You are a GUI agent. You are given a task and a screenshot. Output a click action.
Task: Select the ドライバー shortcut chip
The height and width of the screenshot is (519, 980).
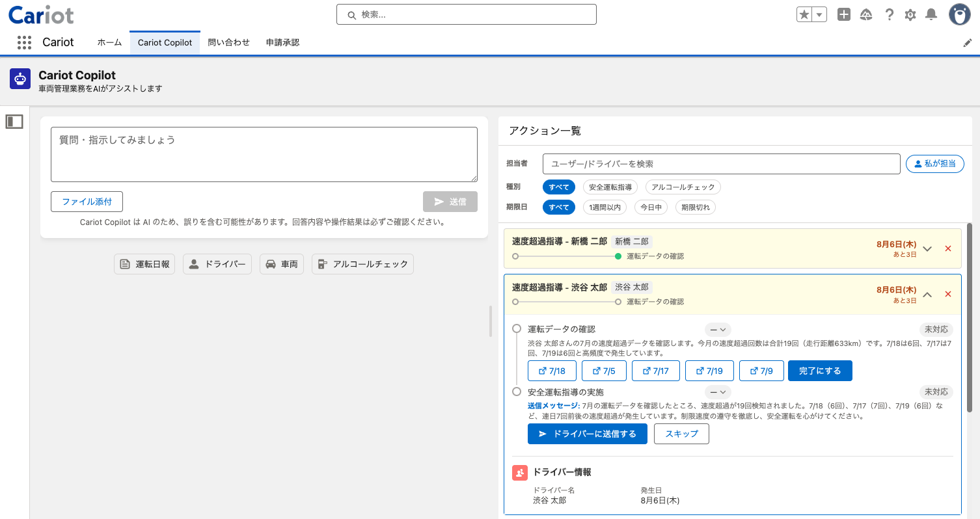[217, 264]
